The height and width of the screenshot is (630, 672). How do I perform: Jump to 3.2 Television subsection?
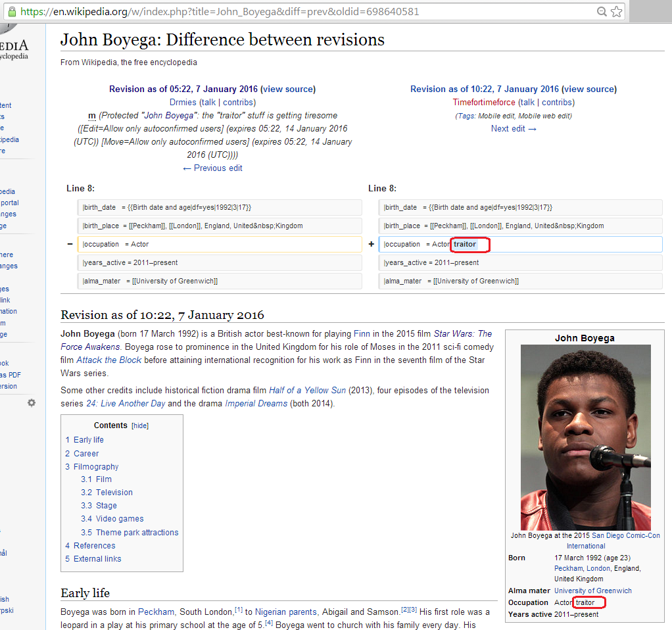(x=107, y=493)
